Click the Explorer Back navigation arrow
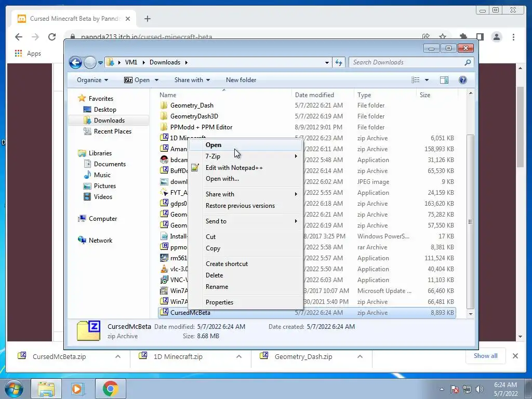532x399 pixels. pyautogui.click(x=75, y=62)
